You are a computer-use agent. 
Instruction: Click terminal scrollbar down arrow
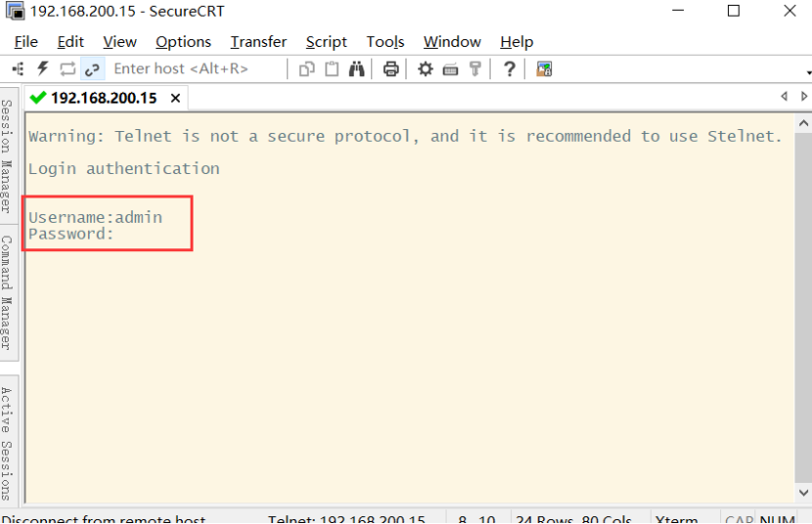coord(803,493)
